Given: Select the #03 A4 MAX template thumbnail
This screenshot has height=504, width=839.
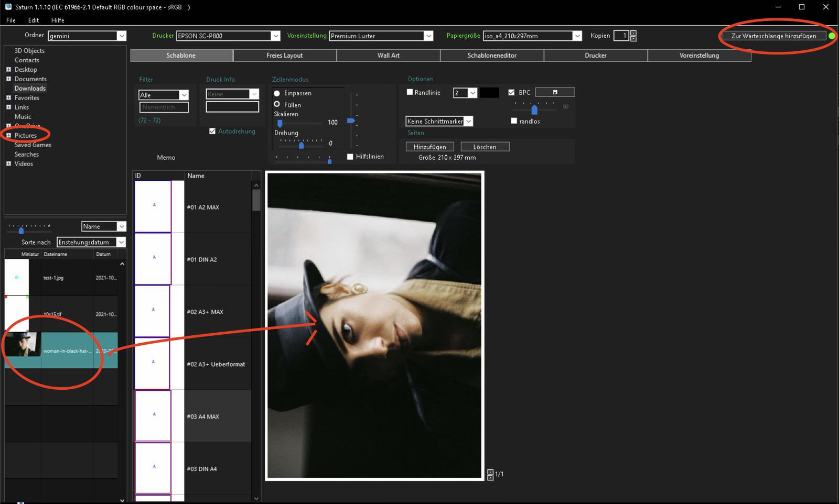Looking at the screenshot, I should click(153, 416).
